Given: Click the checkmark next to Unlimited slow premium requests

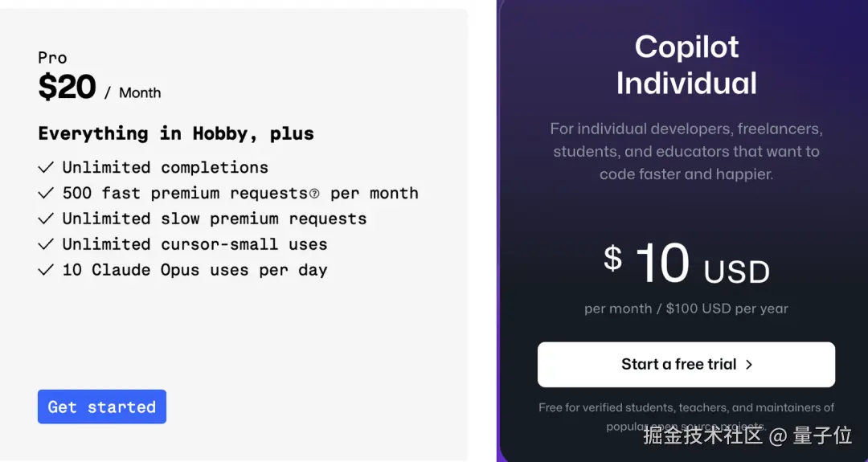Looking at the screenshot, I should pyautogui.click(x=46, y=219).
